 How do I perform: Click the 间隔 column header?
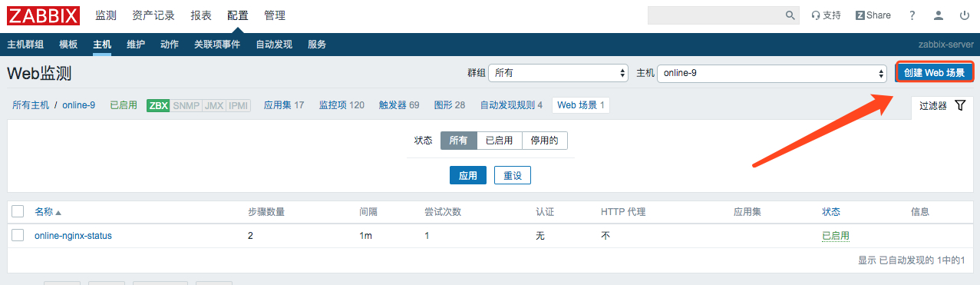(368, 212)
